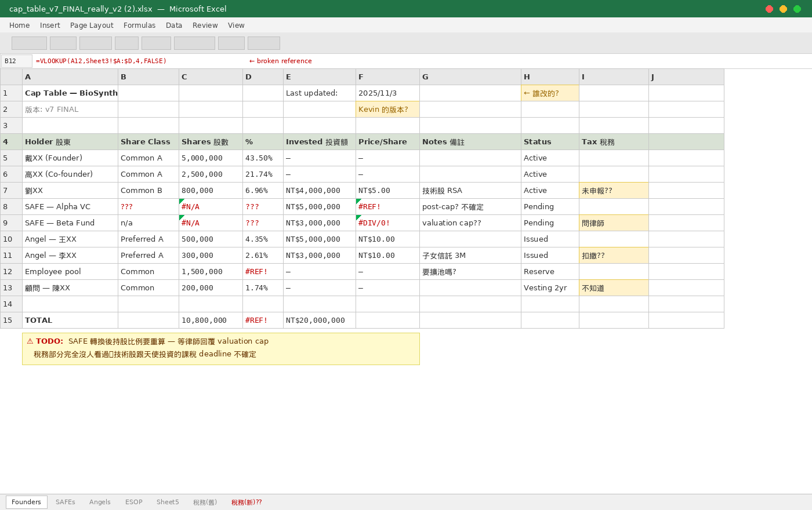Image resolution: width=812 pixels, height=510 pixels.
Task: Select the 'NT$20,000,000' total invested cell
Action: 320,320
